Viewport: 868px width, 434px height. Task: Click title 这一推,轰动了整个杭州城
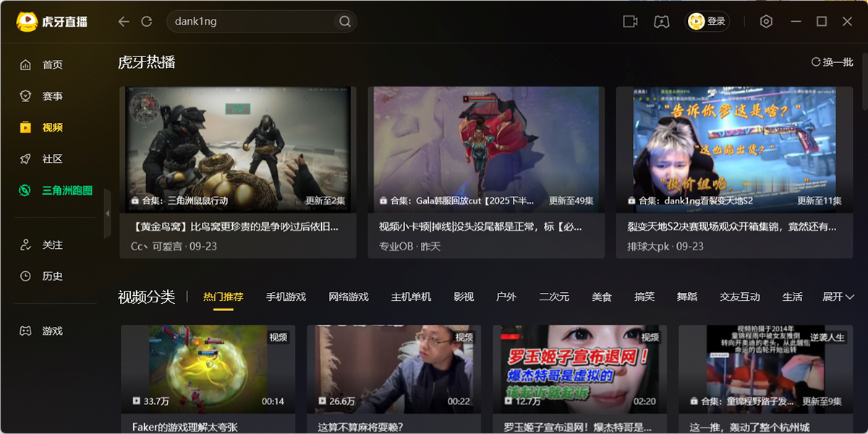tap(749, 427)
